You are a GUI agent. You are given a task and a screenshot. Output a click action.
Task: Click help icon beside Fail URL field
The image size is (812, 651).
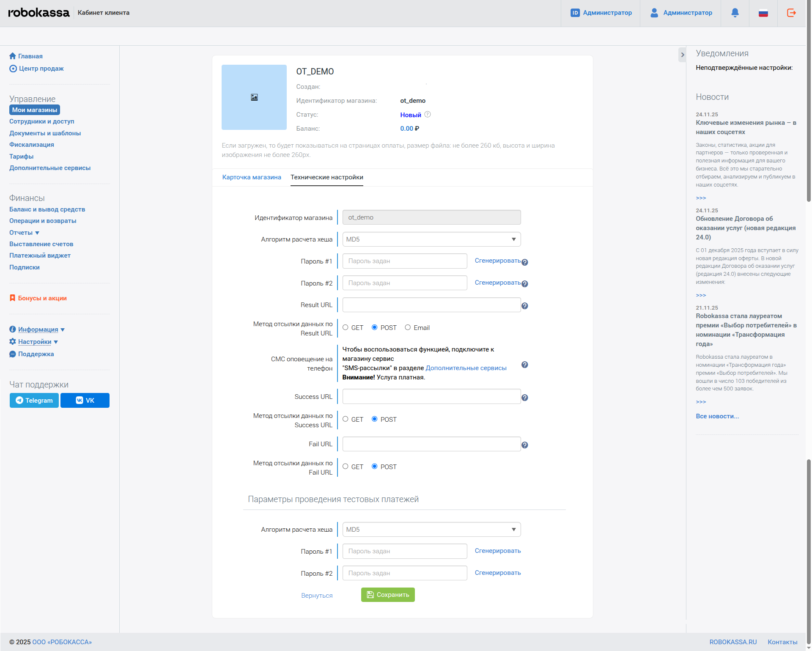coord(524,445)
